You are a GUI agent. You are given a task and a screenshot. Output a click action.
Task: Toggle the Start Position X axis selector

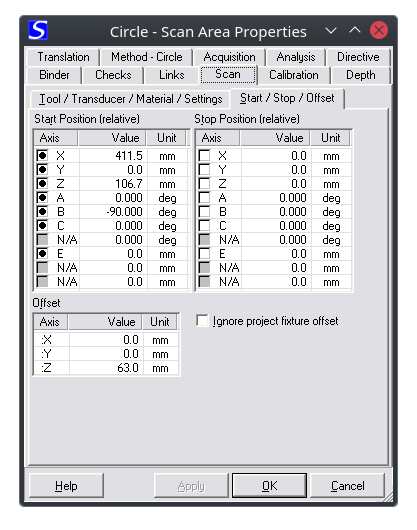[43, 156]
